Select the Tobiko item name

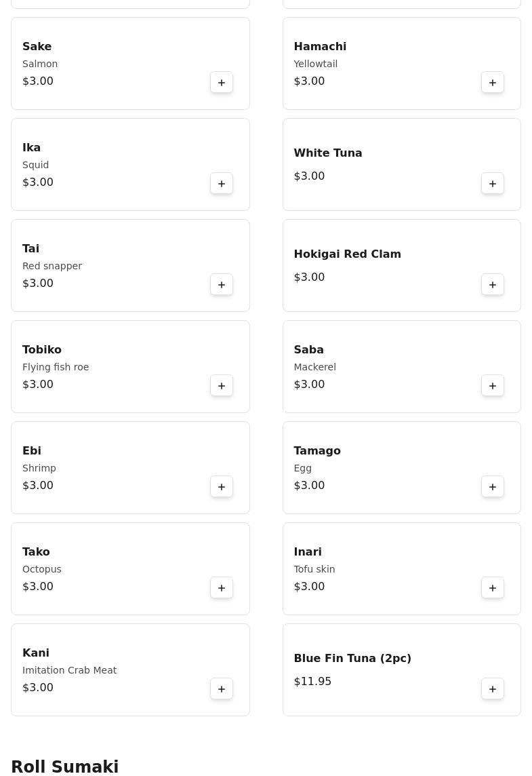[x=42, y=349]
